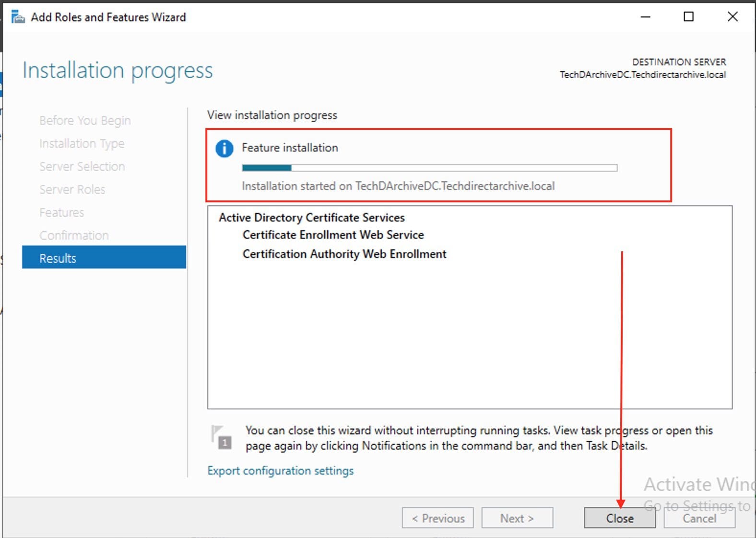Go to the Before You Begin step
The width and height of the screenshot is (756, 538).
click(85, 120)
